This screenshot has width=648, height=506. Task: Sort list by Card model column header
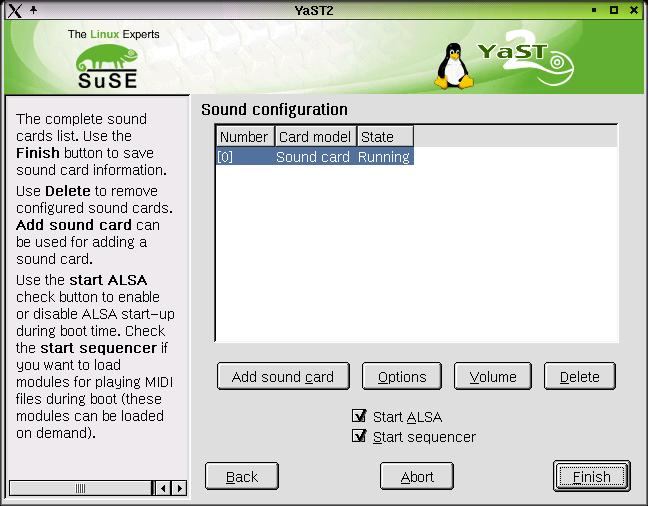point(315,137)
